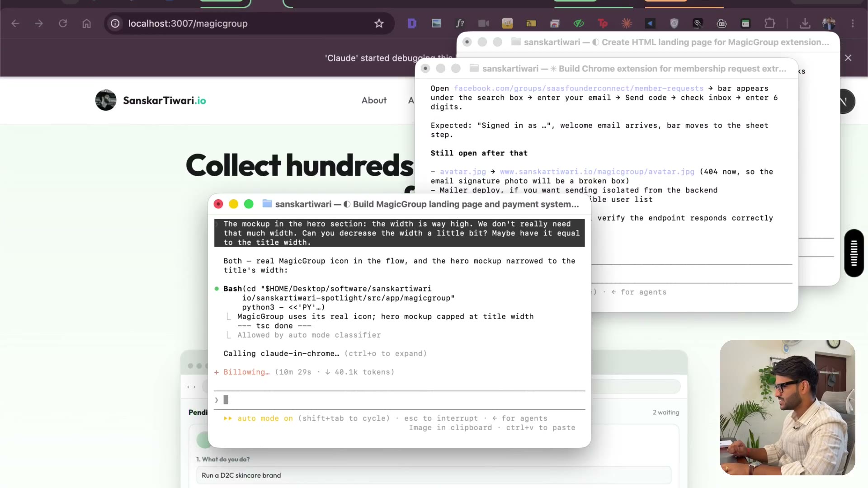Show browser downloads
The width and height of the screenshot is (868, 488).
pyautogui.click(x=805, y=23)
